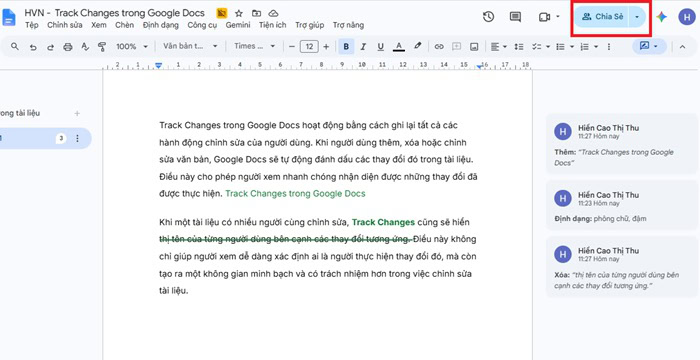Image resolution: width=700 pixels, height=360 pixels.
Task: Expand bulleted list options arrow
Action: pos(572,46)
